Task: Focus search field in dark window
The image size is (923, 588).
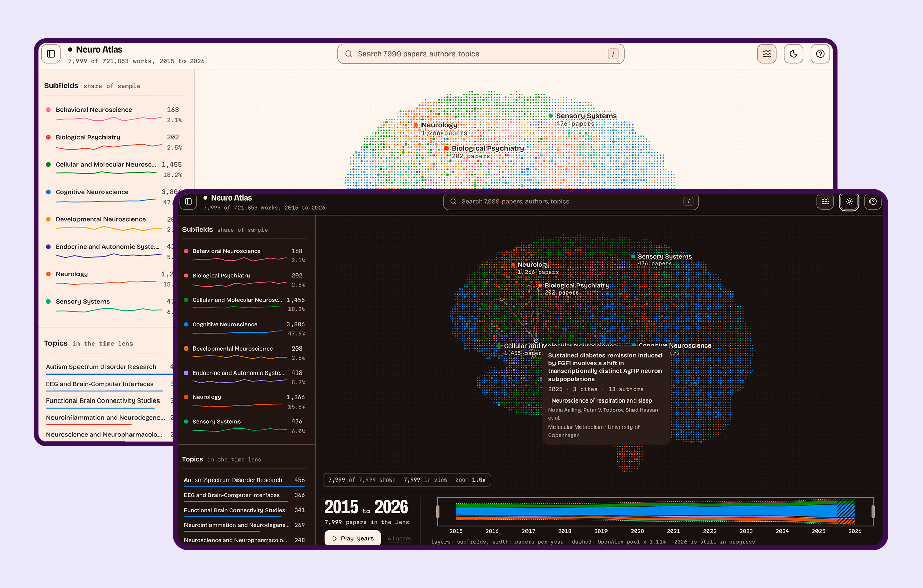Action: point(571,201)
